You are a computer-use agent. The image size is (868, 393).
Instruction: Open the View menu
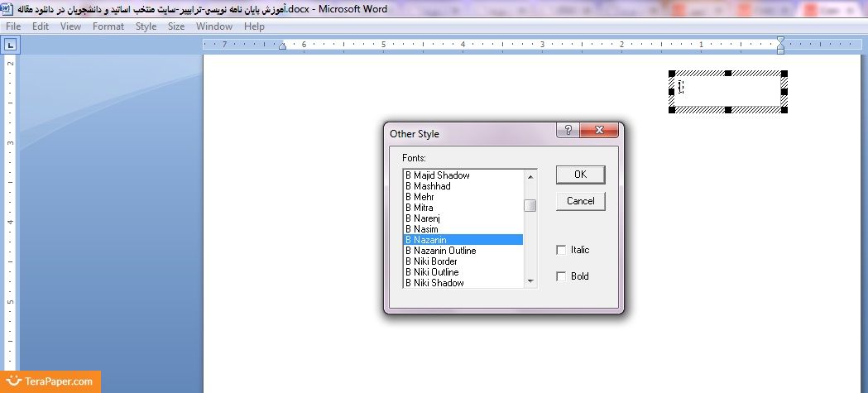[70, 26]
